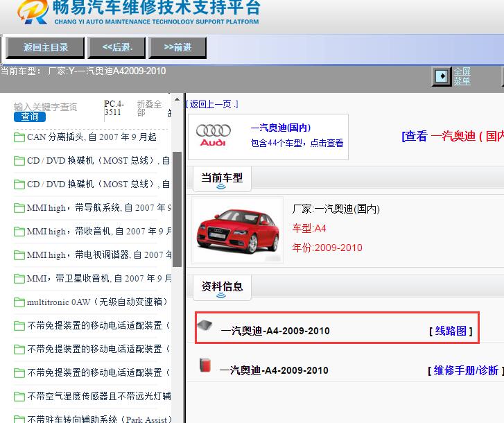Screen dimensions: 504x423
Task: Click folder icon for MMI high 带收音机
Action: 19,232
